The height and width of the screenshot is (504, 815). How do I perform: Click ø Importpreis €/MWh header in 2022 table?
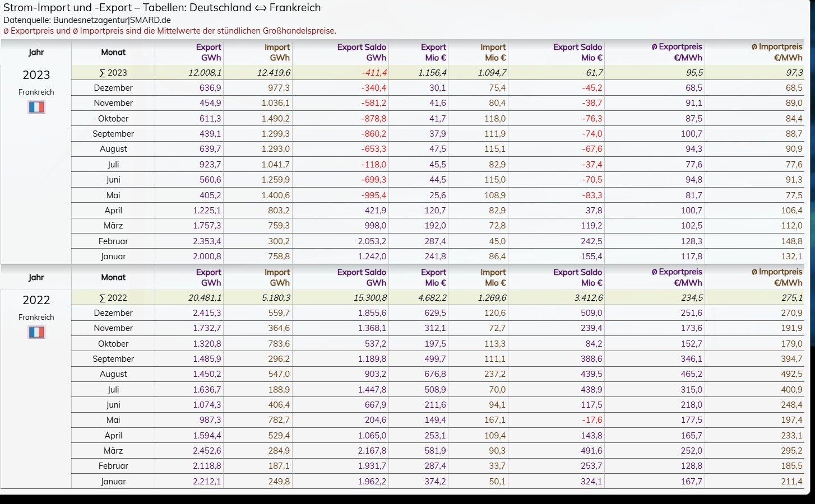(x=776, y=277)
